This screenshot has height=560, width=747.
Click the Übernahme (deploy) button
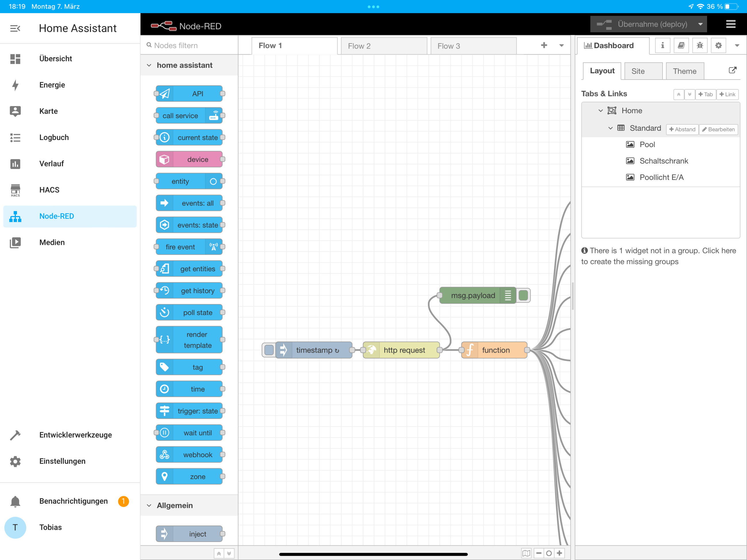(x=642, y=24)
